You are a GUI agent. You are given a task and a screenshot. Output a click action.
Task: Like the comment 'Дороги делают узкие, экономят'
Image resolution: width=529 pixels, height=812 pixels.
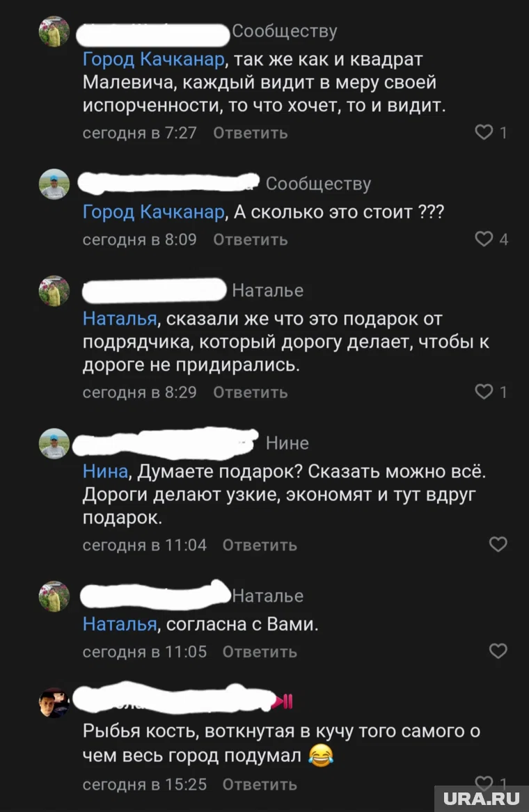tap(498, 545)
